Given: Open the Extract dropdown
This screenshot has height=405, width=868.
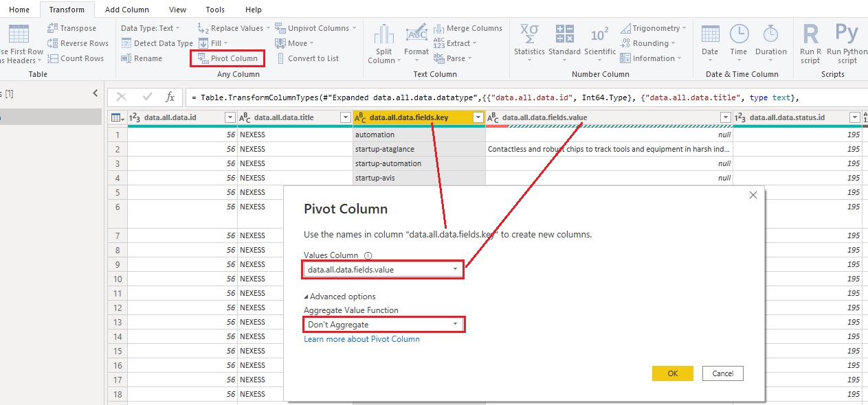Looking at the screenshot, I should pos(456,43).
